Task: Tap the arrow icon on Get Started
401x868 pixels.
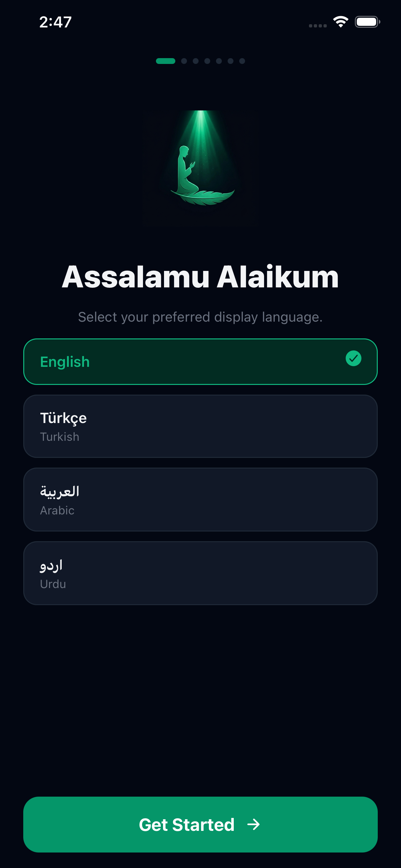Action: [253, 824]
